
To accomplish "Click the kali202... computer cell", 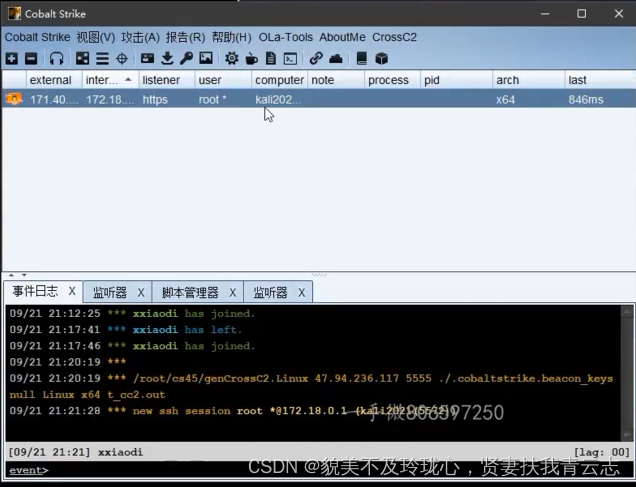I will click(279, 99).
